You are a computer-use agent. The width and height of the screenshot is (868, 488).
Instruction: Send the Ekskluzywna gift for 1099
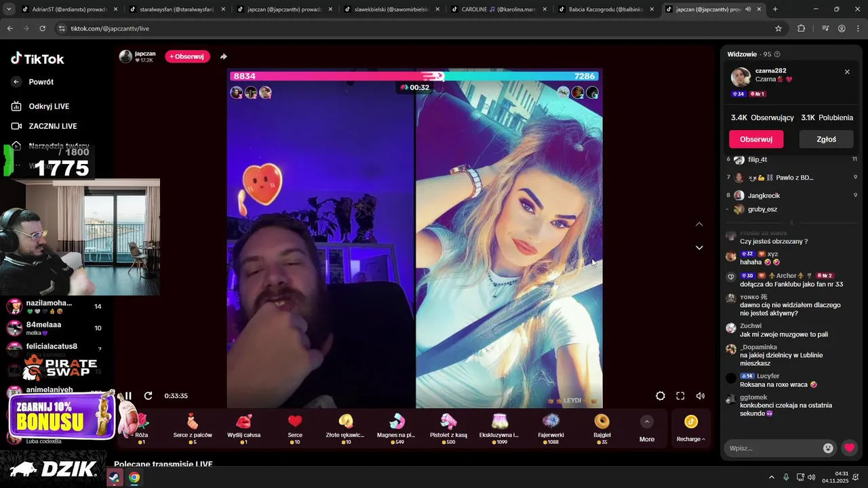499,428
